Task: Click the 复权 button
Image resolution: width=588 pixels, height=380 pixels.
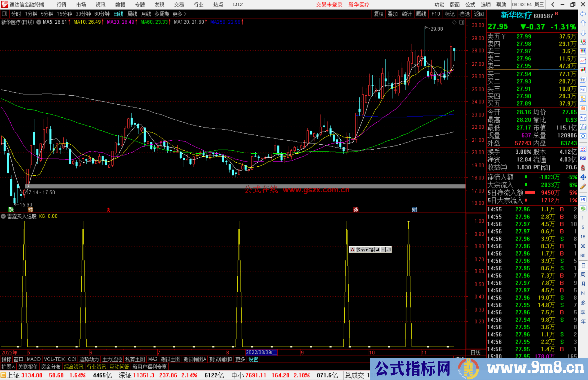Action: (379, 14)
